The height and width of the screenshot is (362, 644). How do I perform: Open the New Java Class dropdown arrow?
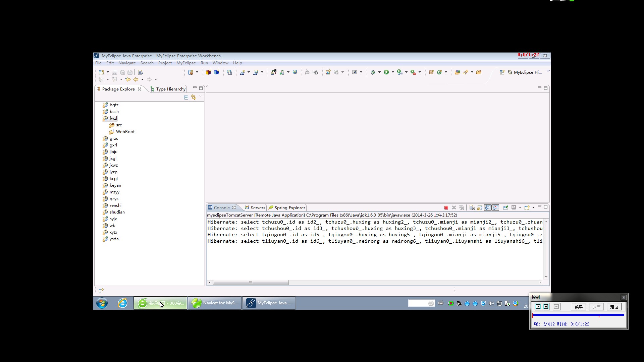446,72
